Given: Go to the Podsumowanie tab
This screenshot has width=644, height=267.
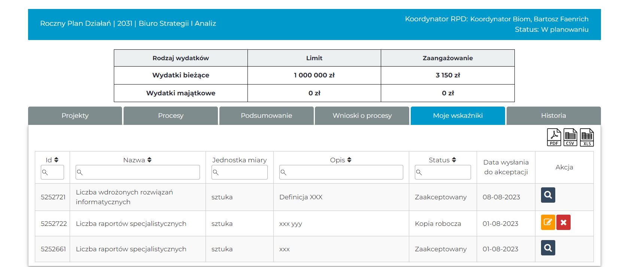Looking at the screenshot, I should [266, 116].
